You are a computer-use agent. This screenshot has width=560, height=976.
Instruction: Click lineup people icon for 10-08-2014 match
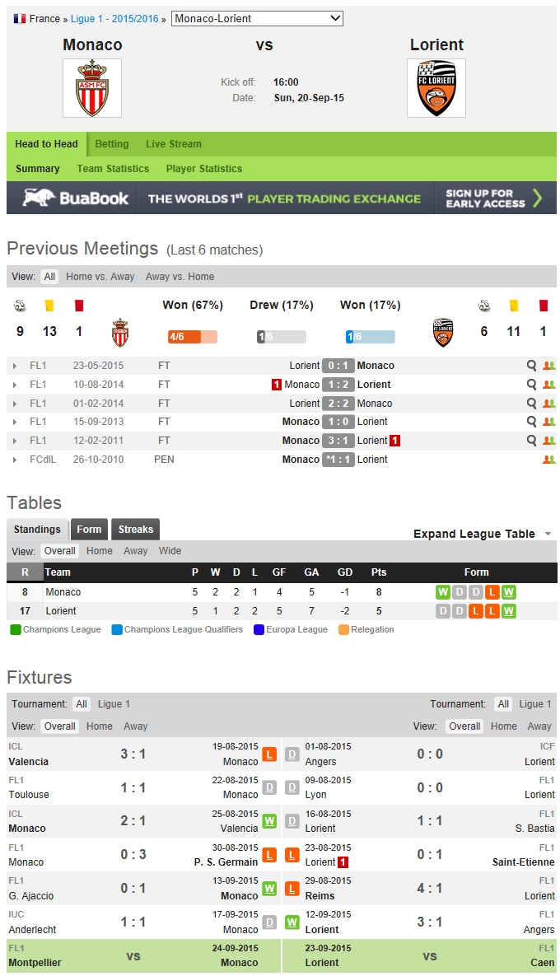coord(549,385)
